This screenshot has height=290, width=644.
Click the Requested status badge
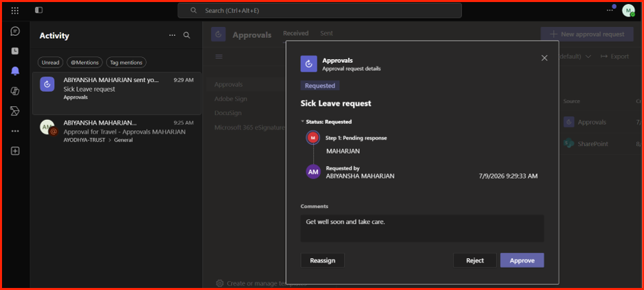coord(320,86)
